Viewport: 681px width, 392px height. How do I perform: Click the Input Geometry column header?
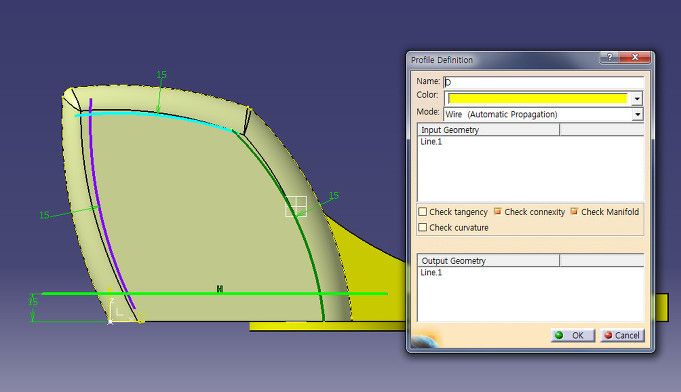tap(488, 129)
